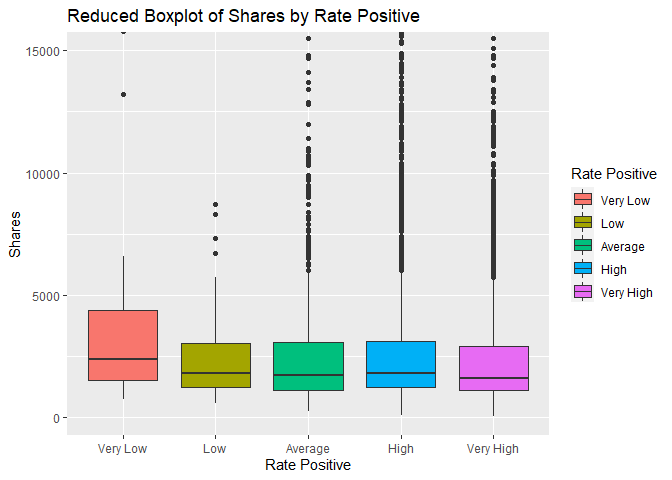This screenshot has width=672, height=480.
Task: Click the Very Low outlier point near 13000
Action: tap(123, 95)
